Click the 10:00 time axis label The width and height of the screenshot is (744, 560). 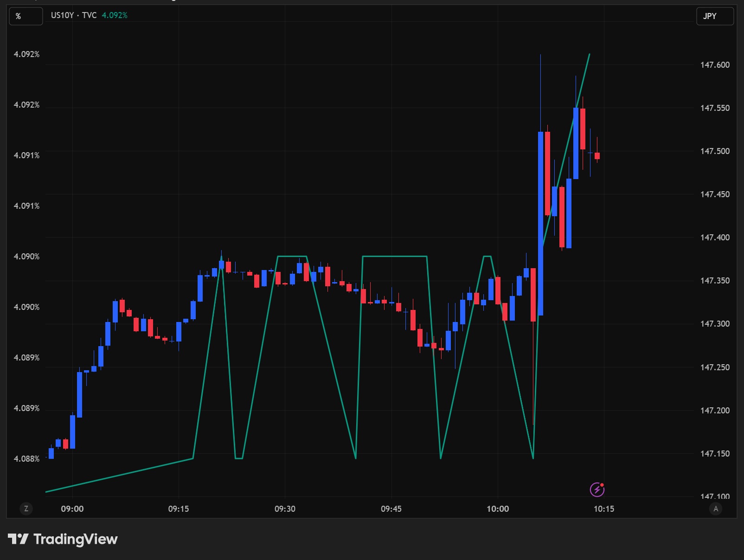(498, 509)
